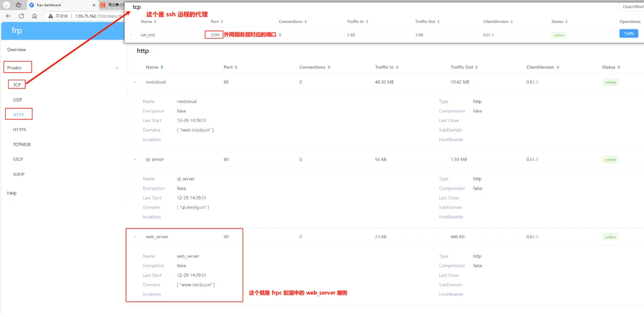The width and height of the screenshot is (644, 317).
Task: Select HTTPS under Proxies
Action: tap(20, 130)
